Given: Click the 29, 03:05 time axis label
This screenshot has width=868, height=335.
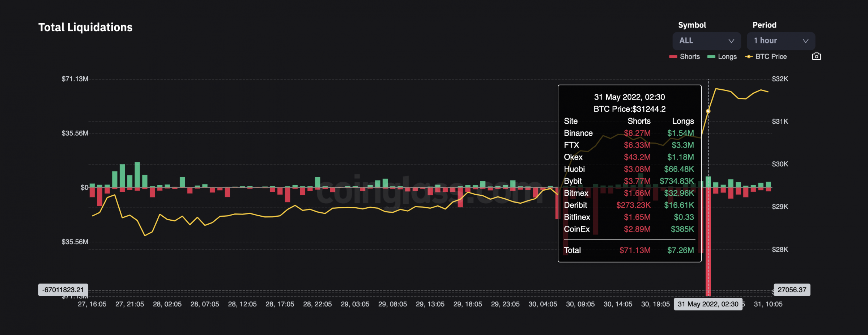Looking at the screenshot, I should [x=355, y=304].
